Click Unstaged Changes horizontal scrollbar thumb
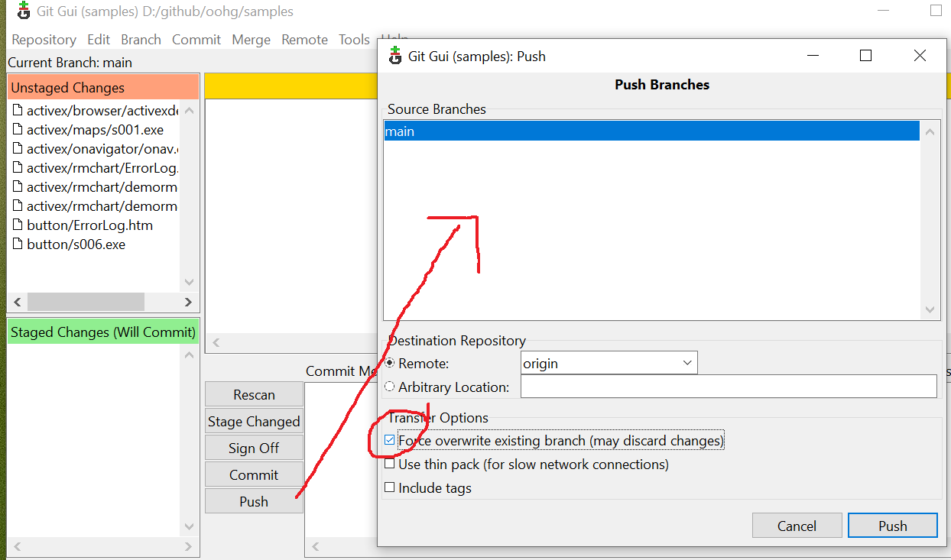This screenshot has width=951, height=560. click(x=86, y=302)
